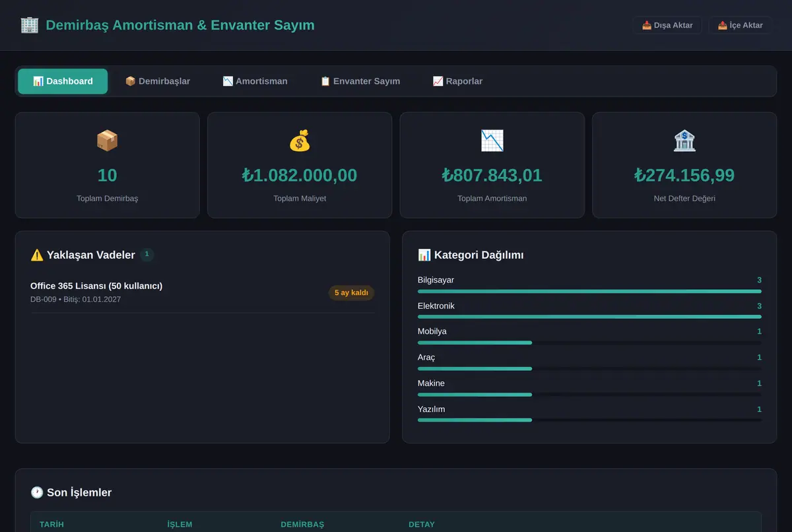The height and width of the screenshot is (532, 792).
Task: Click the Bilgisayar category label
Action: (436, 280)
